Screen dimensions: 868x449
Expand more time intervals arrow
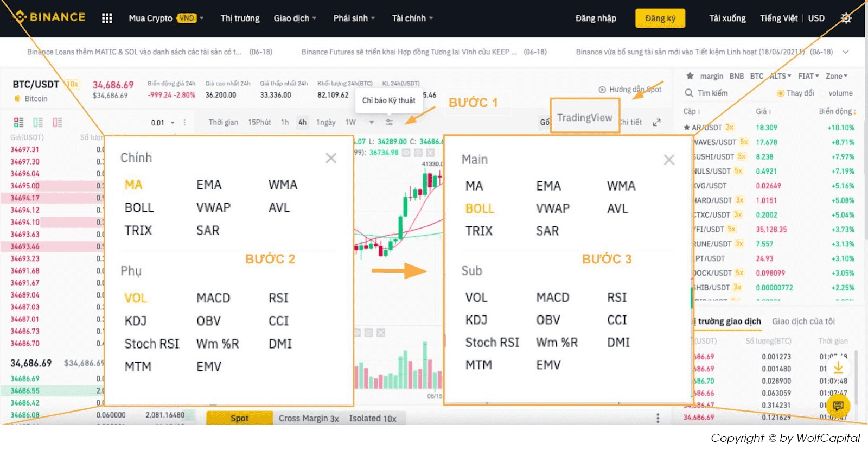(372, 122)
